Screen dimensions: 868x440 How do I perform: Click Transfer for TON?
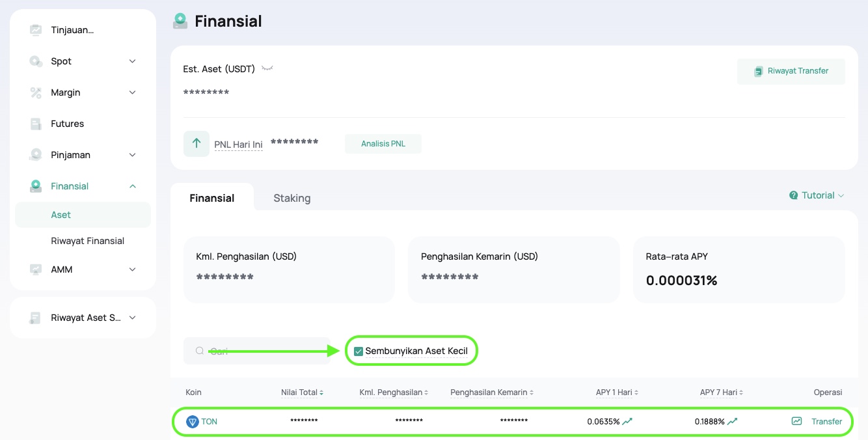click(x=827, y=422)
